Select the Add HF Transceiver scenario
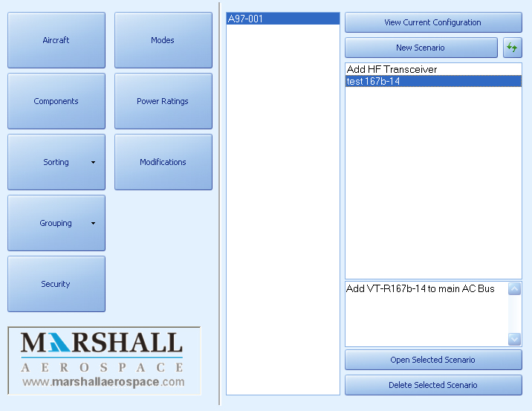Image resolution: width=532 pixels, height=411 pixels. (392, 69)
